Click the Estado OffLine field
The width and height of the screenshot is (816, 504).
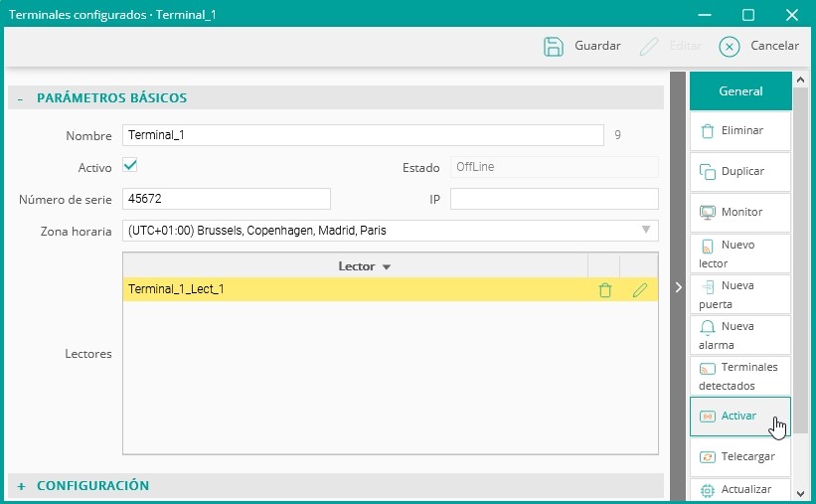555,167
